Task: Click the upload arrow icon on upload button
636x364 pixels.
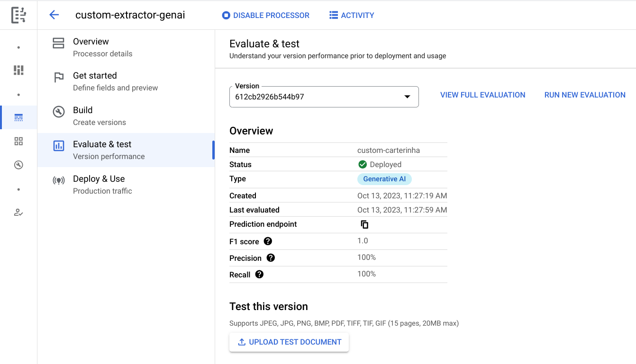Action: tap(242, 342)
